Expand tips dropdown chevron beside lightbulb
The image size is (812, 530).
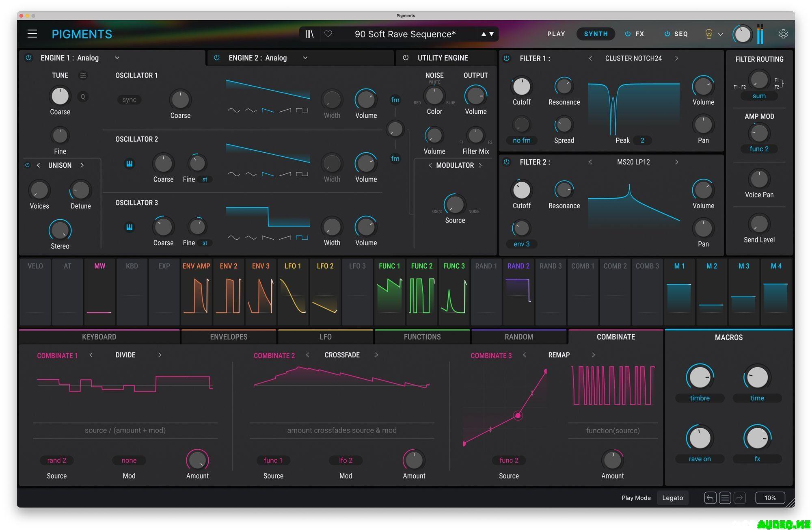(x=721, y=34)
